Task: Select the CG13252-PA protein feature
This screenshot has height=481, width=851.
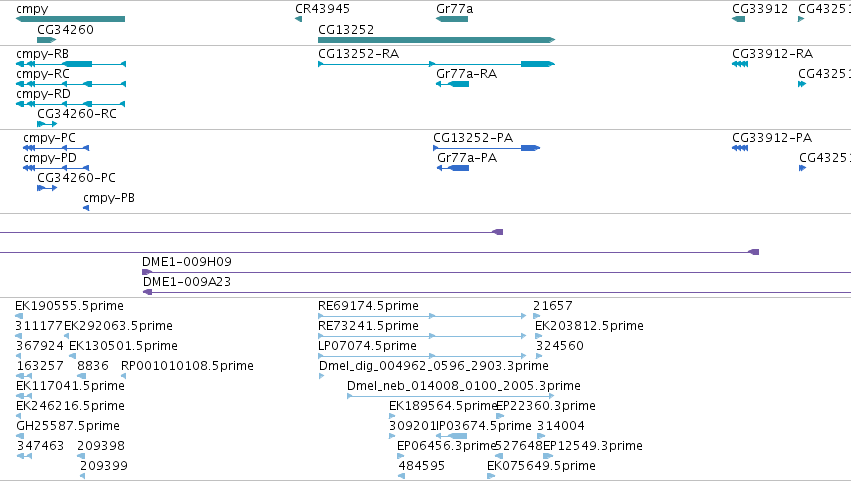Action: (x=486, y=148)
